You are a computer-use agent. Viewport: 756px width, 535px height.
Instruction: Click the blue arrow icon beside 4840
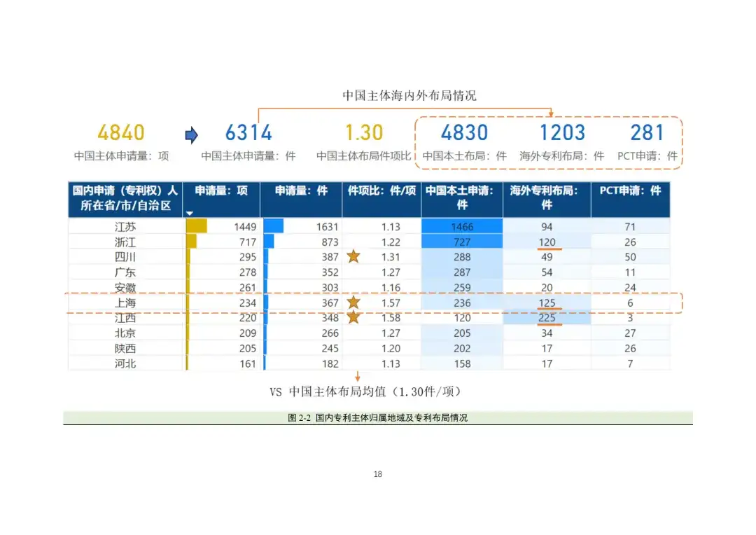click(191, 135)
